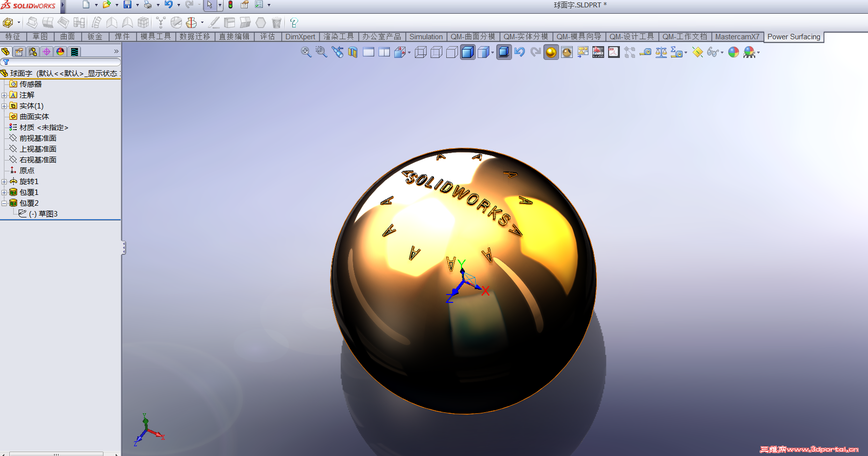
Task: Click the panel collapse handle on splitter
Action: coord(124,248)
